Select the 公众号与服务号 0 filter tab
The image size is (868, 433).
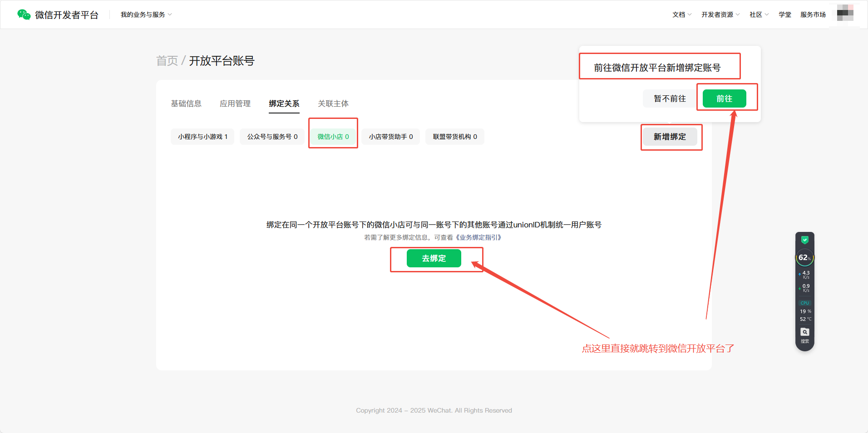coord(272,137)
